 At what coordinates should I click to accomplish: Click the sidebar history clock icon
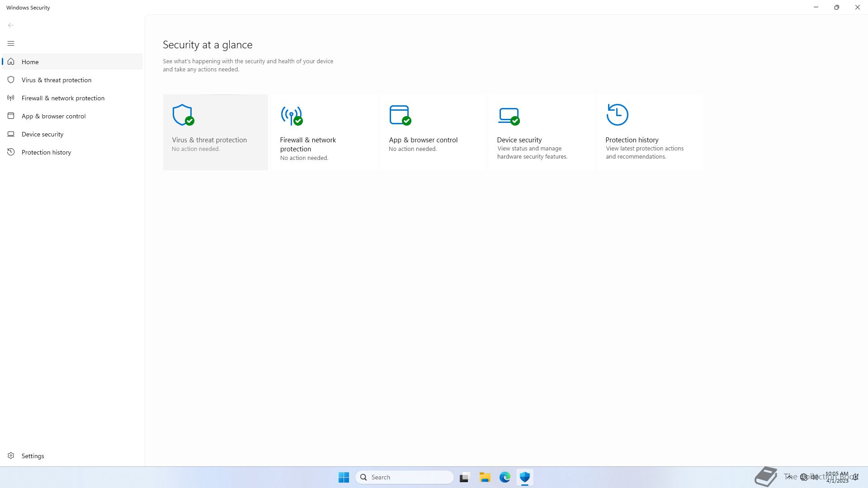point(11,152)
